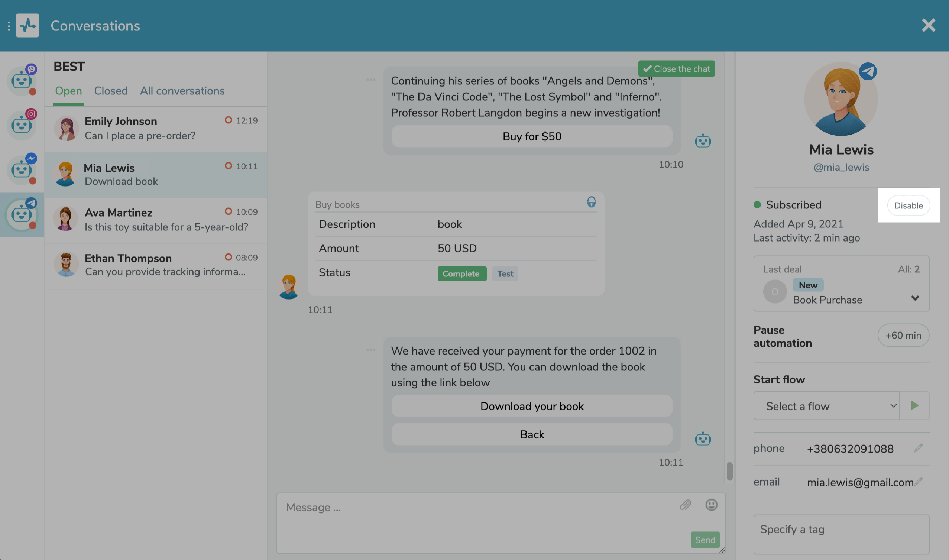Screen dimensions: 949x560
Task: Click the BEST bot name heading
Action: (69, 67)
